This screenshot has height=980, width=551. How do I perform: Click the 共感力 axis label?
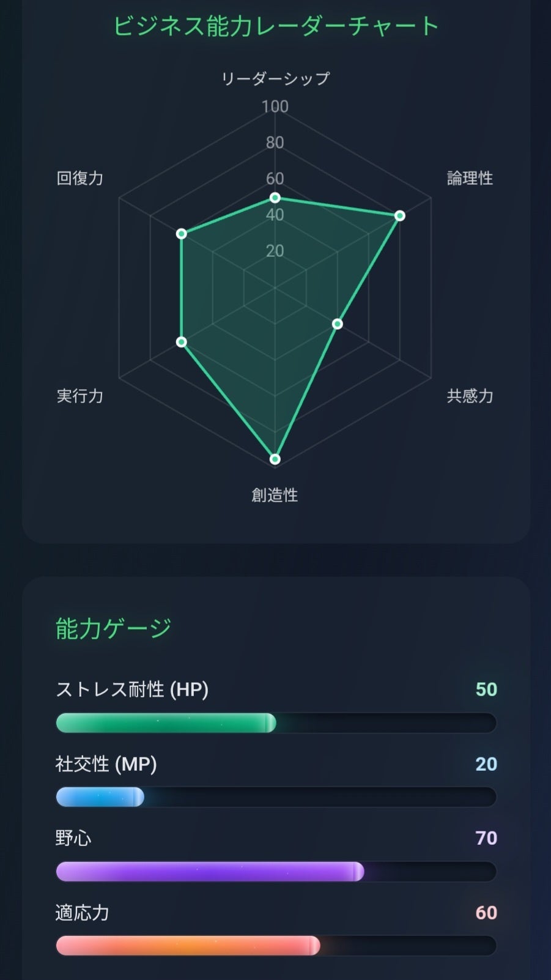pos(470,396)
